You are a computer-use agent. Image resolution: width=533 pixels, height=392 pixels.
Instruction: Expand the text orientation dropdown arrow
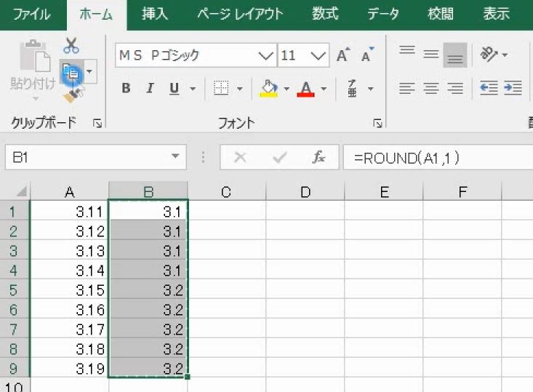505,55
